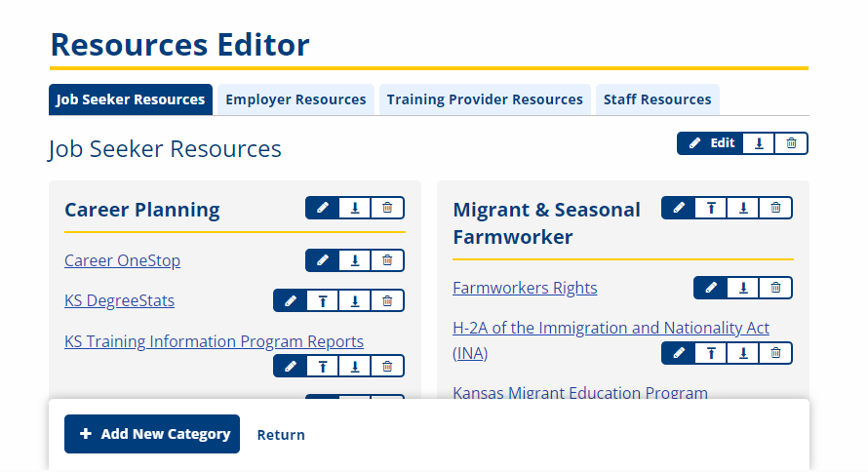Viewport: 868px width, 472px height.
Task: Delete the Career OneStop resource
Action: [387, 260]
